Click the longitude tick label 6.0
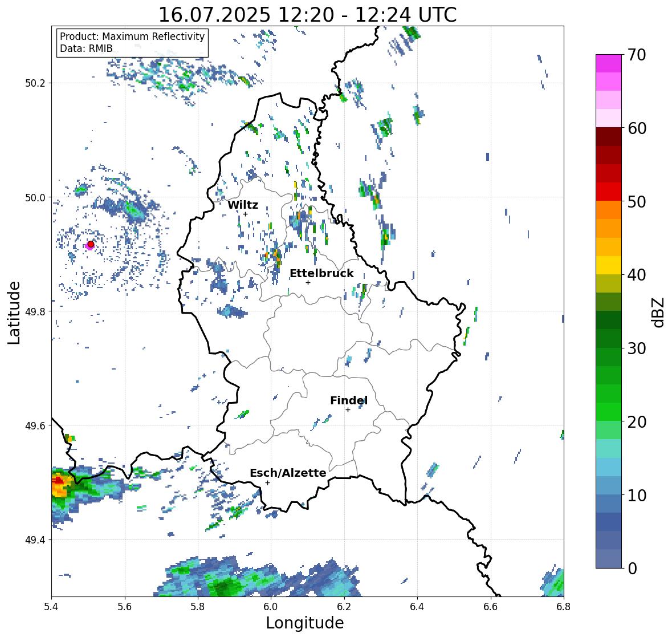The image size is (672, 637). pos(271,607)
